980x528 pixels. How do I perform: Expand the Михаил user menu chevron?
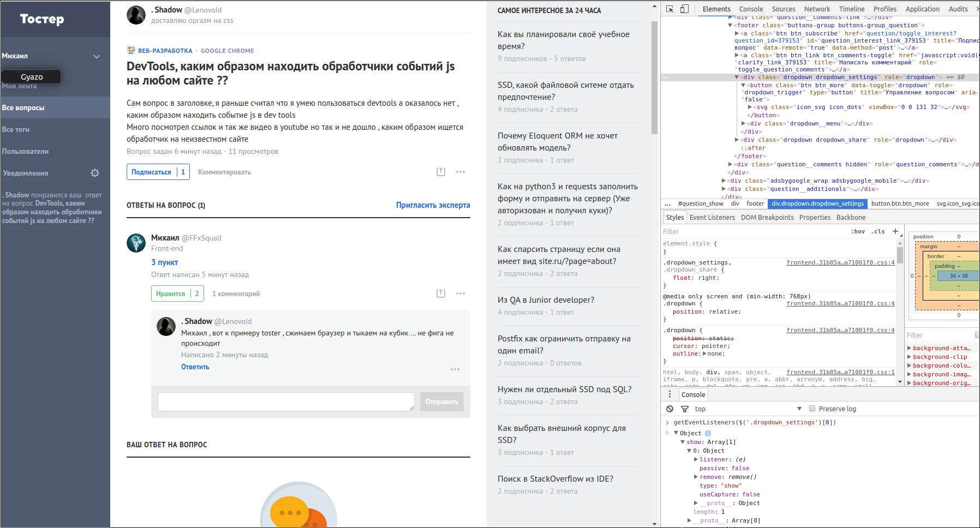(97, 56)
